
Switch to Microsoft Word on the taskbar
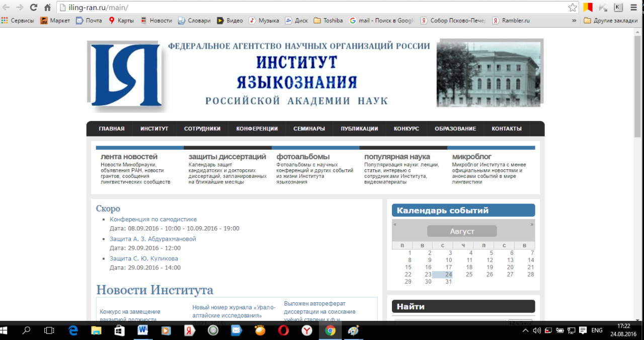point(143,330)
